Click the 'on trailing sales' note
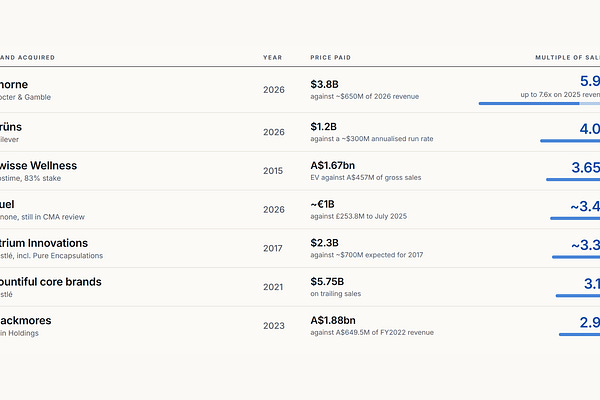 [x=336, y=294]
